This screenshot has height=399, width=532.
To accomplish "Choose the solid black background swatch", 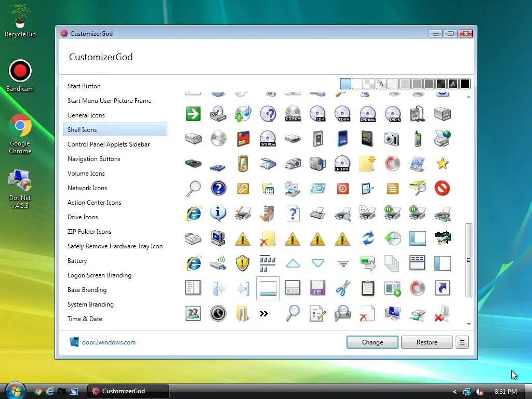I will pyautogui.click(x=465, y=84).
